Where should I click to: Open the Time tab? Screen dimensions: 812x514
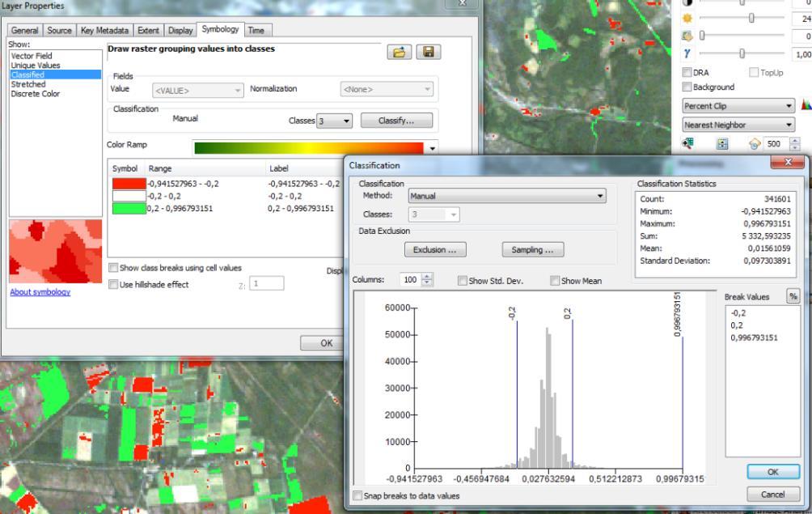click(256, 30)
